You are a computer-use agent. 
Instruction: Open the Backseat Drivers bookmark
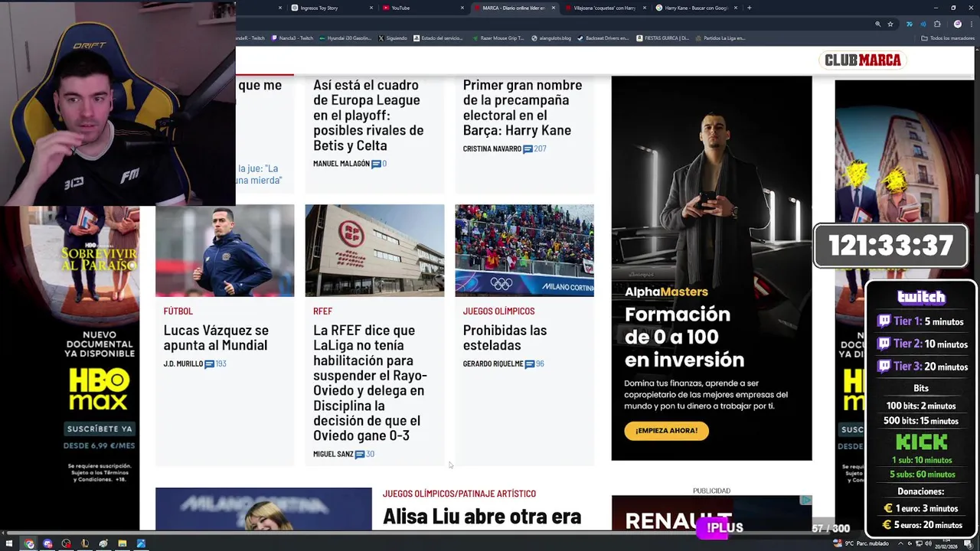pyautogui.click(x=603, y=37)
